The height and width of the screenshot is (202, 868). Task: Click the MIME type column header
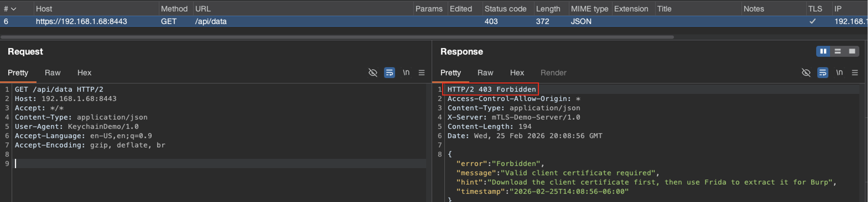(x=589, y=9)
